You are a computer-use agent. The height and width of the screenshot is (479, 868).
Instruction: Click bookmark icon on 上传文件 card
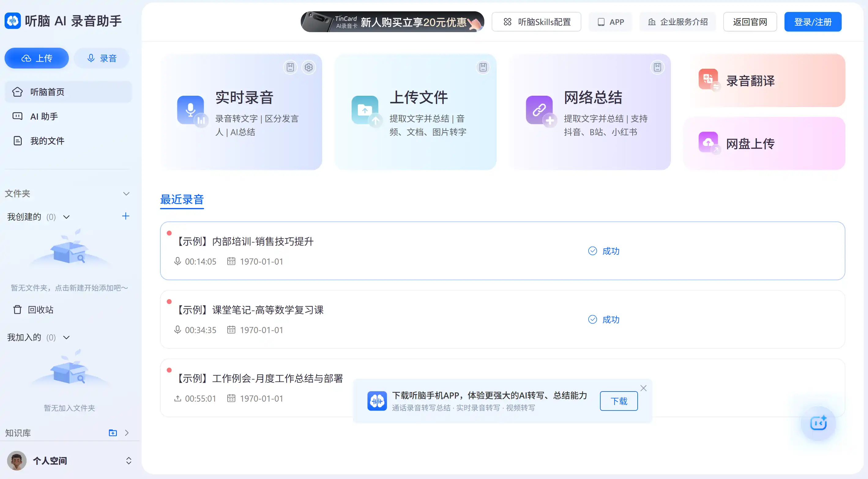pos(483,67)
